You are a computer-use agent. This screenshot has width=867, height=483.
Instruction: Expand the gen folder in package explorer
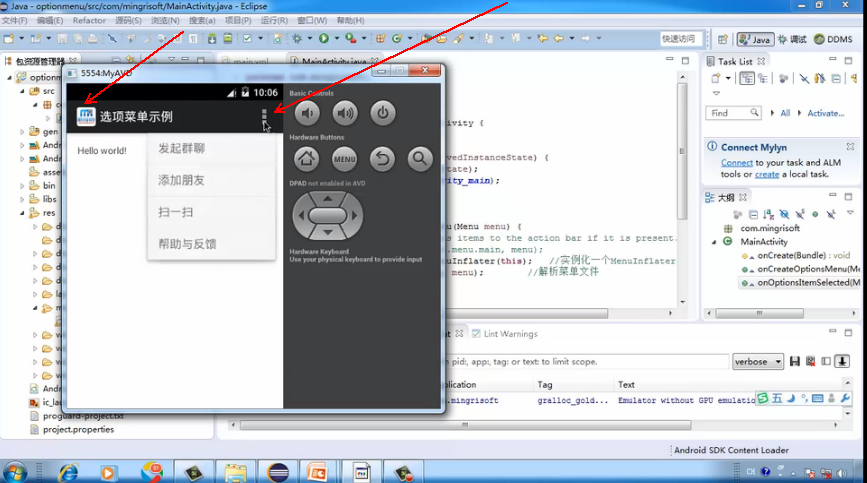pos(22,132)
